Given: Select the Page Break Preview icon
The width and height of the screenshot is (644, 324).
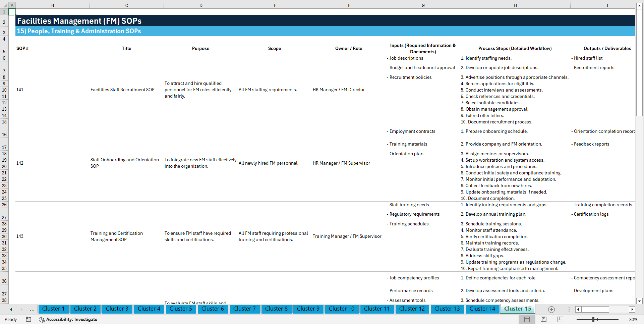Looking at the screenshot, I should [560, 319].
